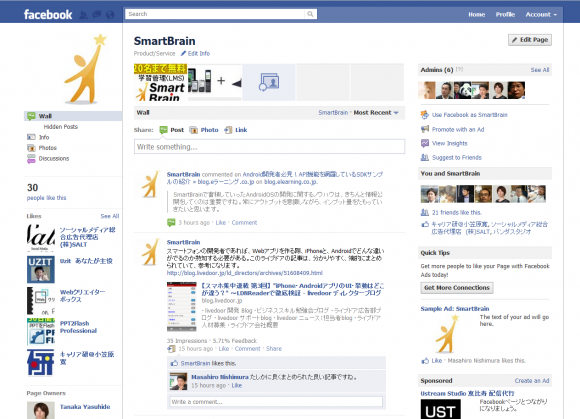
Task: Open messages icon in header
Action: (x=97, y=15)
